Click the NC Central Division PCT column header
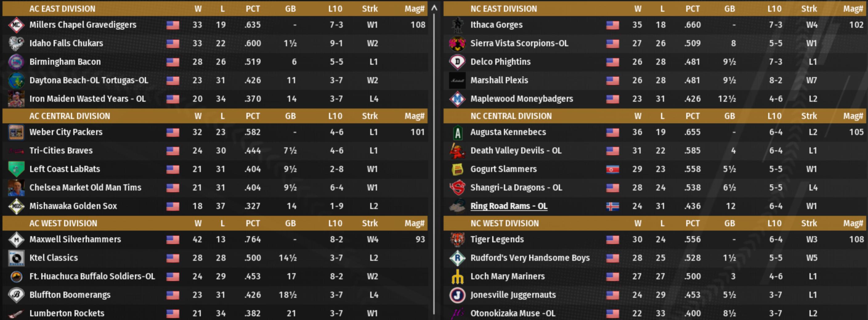Viewport: 868px width, 320px height. 692,116
